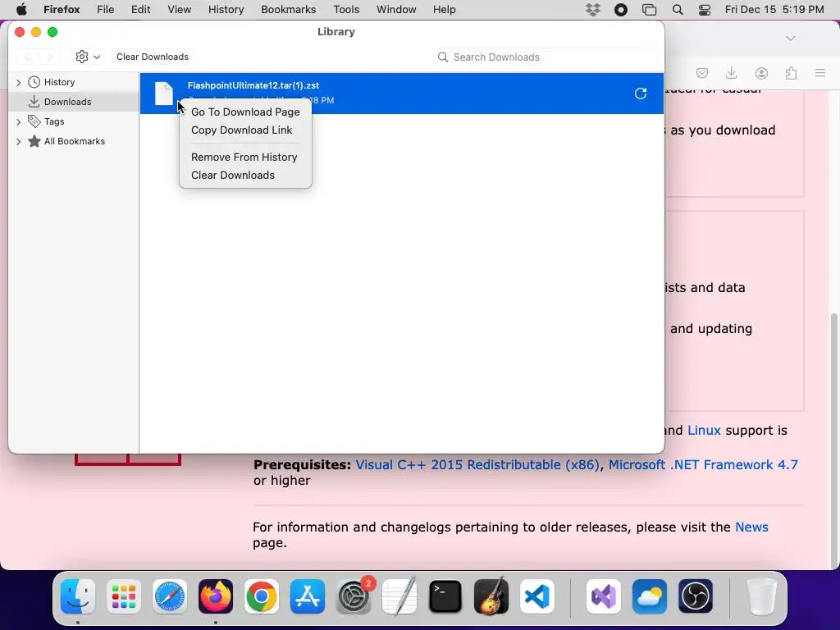Open Finder in the Dock
This screenshot has height=630, width=840.
(x=78, y=596)
